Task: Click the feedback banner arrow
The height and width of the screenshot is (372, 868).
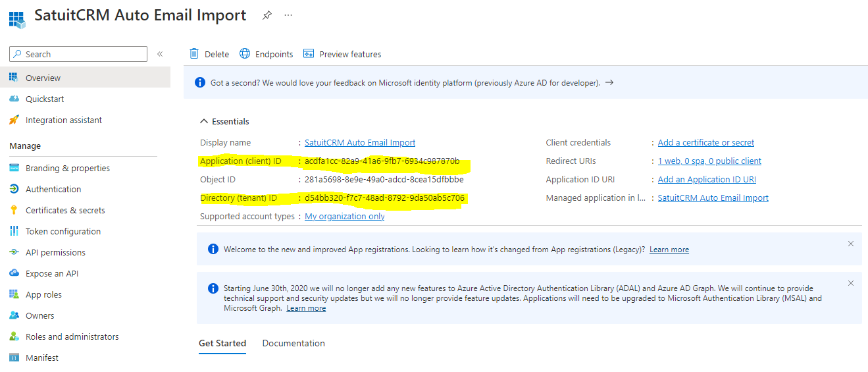Action: pos(609,82)
